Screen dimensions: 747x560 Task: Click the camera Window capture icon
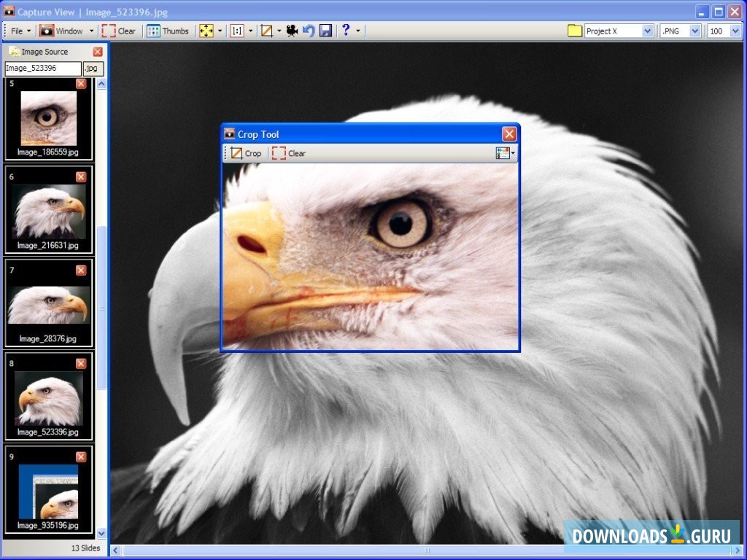point(46,31)
